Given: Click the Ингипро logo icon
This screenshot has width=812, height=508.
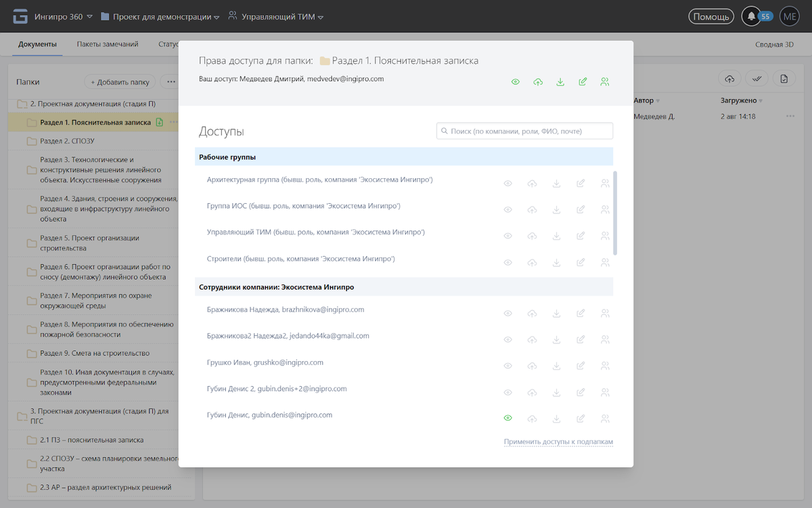Looking at the screenshot, I should (x=21, y=16).
